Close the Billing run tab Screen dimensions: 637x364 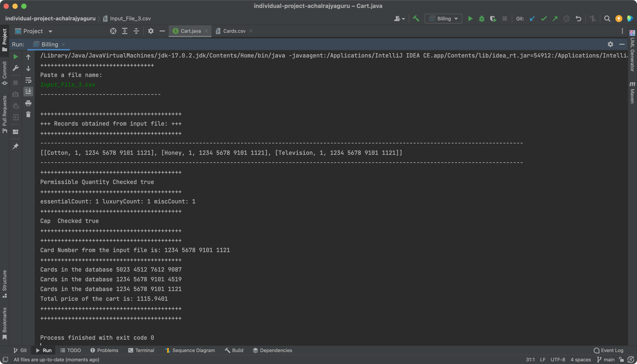click(x=63, y=44)
